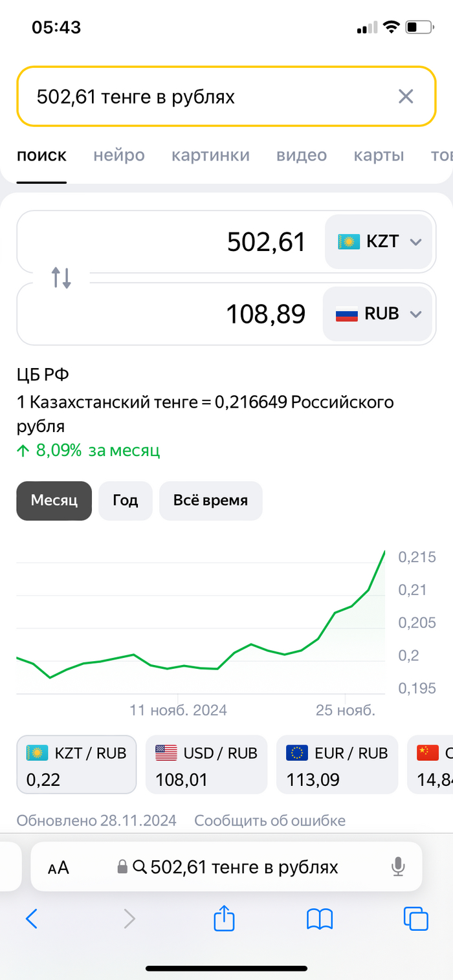Open the нейро tab
Screen dimensions: 453x980
(x=119, y=155)
